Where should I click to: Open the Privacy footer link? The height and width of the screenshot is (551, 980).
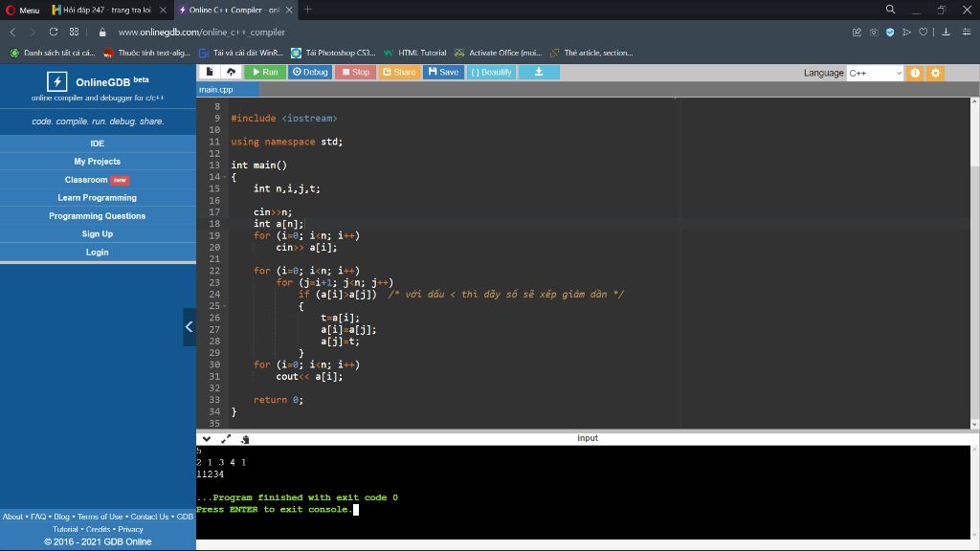tap(130, 529)
